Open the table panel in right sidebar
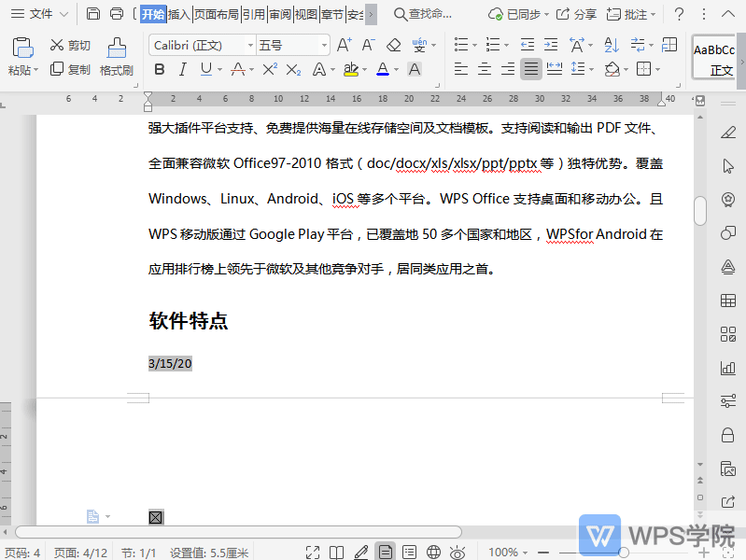 tap(728, 301)
